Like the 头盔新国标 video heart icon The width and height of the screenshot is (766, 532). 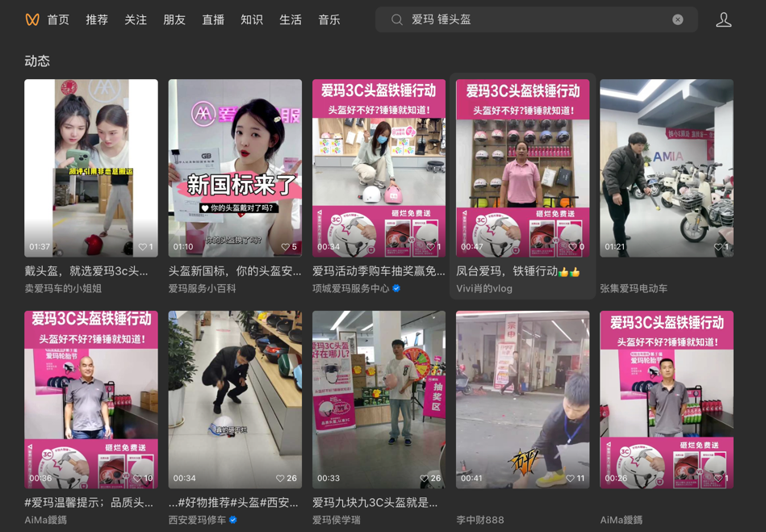coord(285,247)
